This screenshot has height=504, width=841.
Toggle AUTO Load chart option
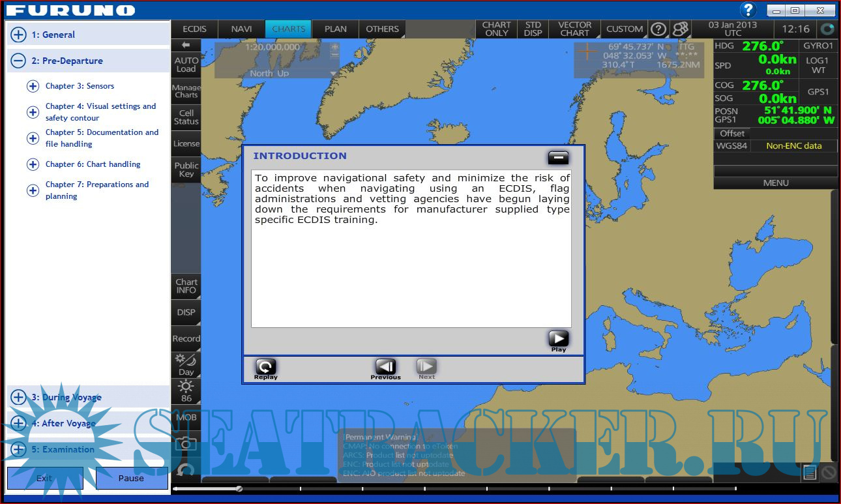[x=186, y=65]
